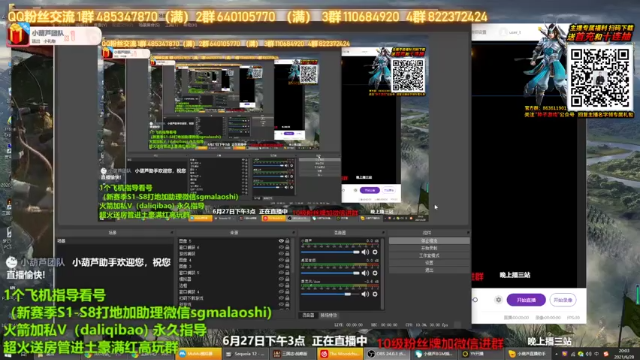Mute the 桌面音频 channel speaker icon
The height and width of the screenshot is (360, 640).
pos(365,273)
